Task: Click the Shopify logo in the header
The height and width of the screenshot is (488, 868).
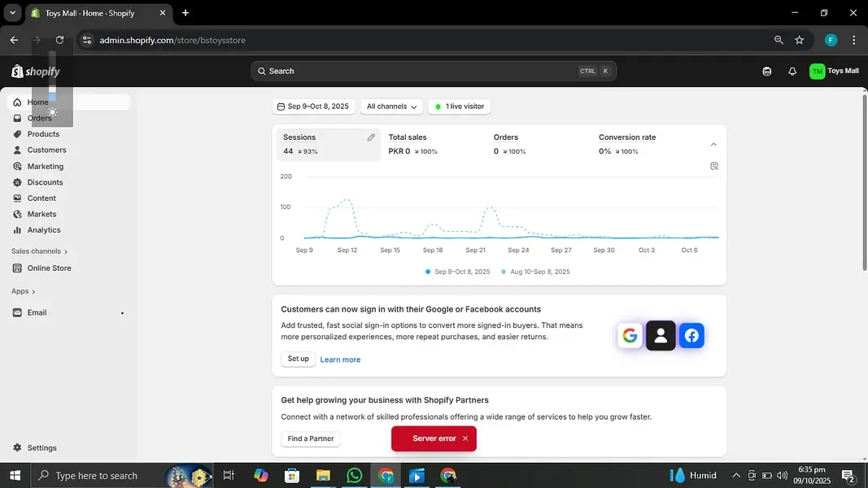Action: point(36,72)
